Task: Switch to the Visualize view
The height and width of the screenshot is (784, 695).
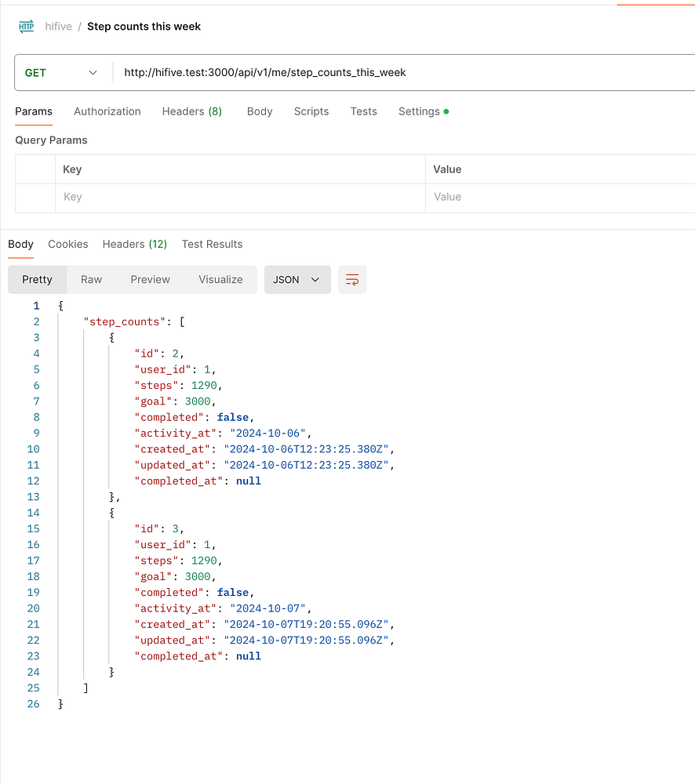Action: click(x=220, y=280)
